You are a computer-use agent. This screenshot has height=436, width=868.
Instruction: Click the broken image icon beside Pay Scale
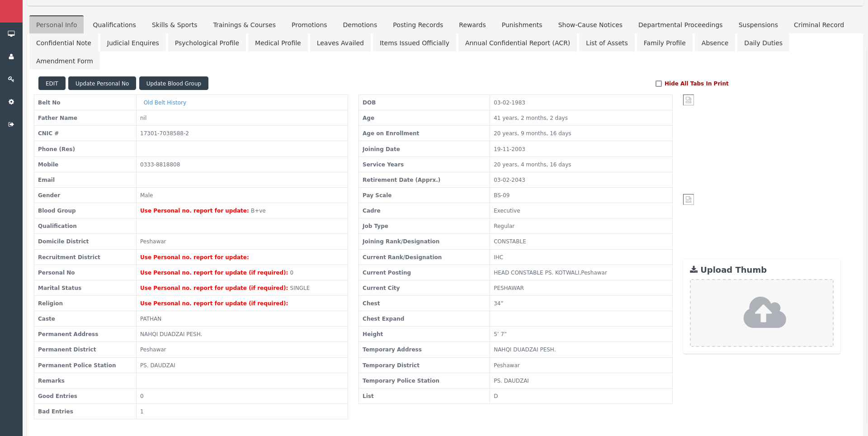[689, 199]
